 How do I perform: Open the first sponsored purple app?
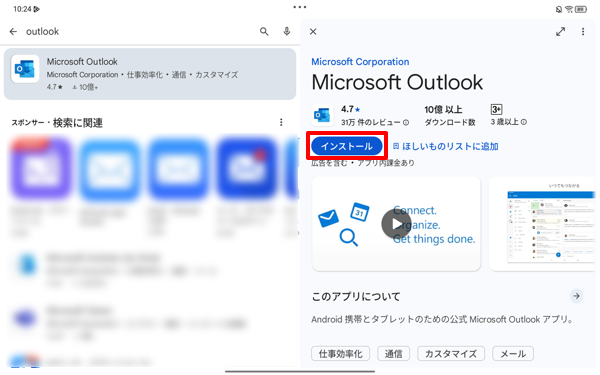point(41,168)
